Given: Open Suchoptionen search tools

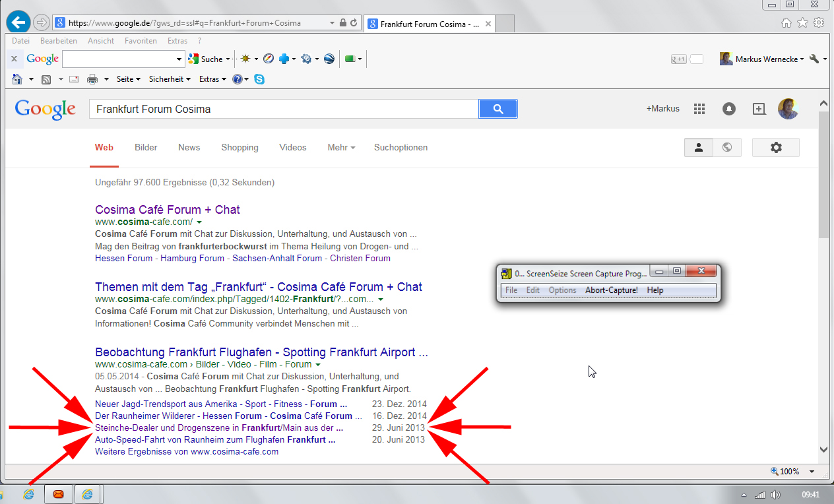Looking at the screenshot, I should (x=401, y=148).
